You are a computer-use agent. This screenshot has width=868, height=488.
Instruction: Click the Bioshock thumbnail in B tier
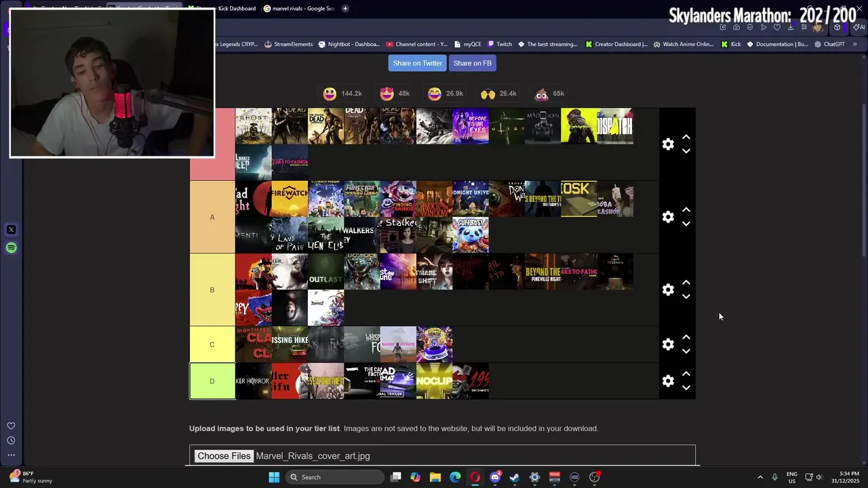(x=362, y=271)
